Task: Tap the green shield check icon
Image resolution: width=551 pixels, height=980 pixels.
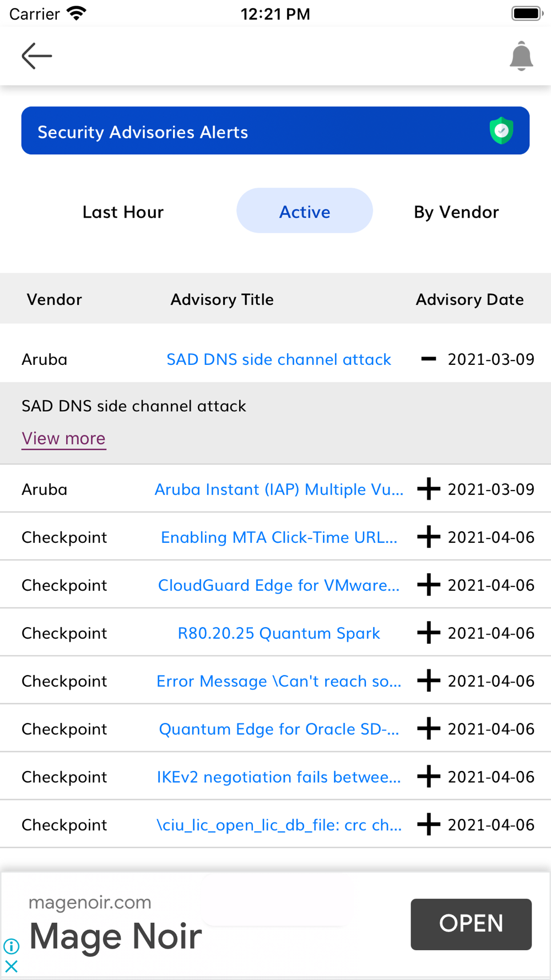Action: point(501,131)
